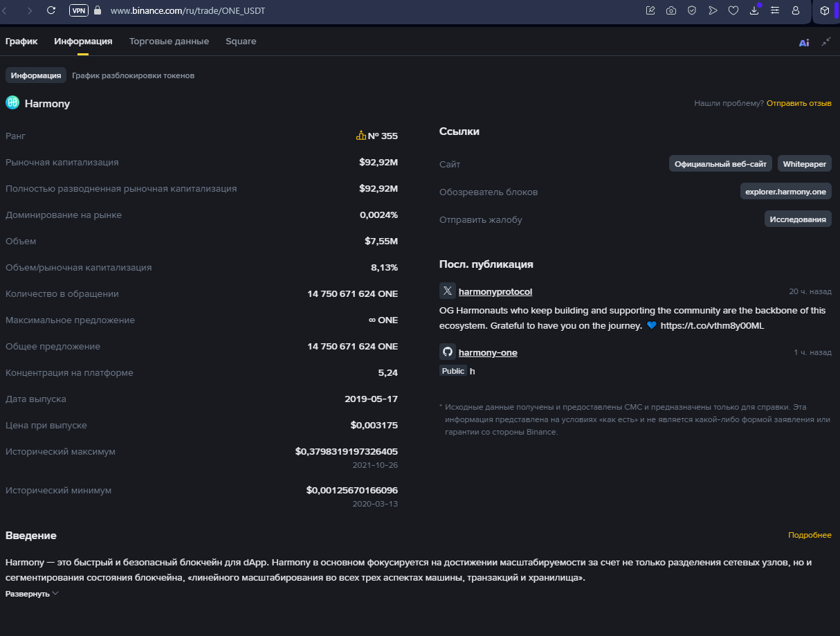The width and height of the screenshot is (840, 636).
Task: Click the Harmony coin logo
Action: 12,103
